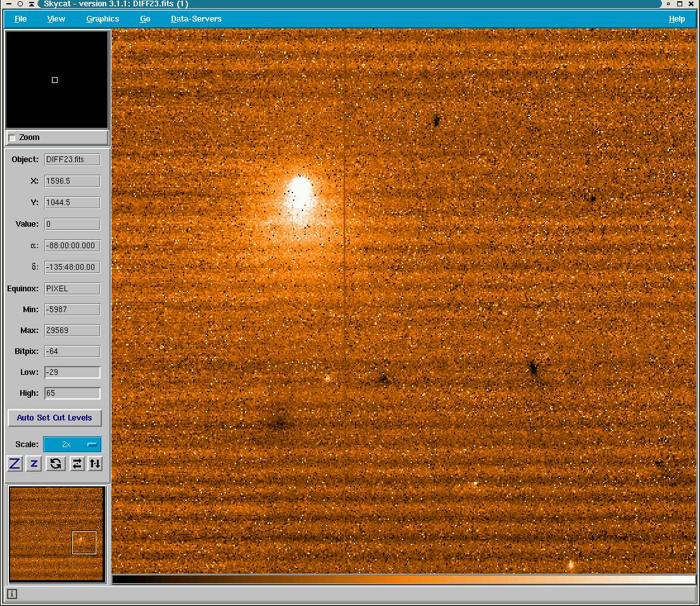Click the pan window image thumbnail
Image resolution: width=700 pixels, height=606 pixels.
coord(57,534)
